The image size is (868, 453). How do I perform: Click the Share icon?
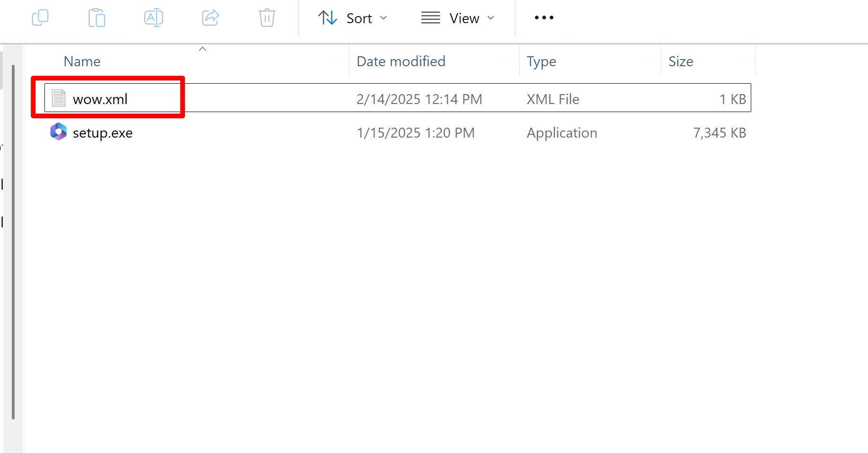[210, 18]
